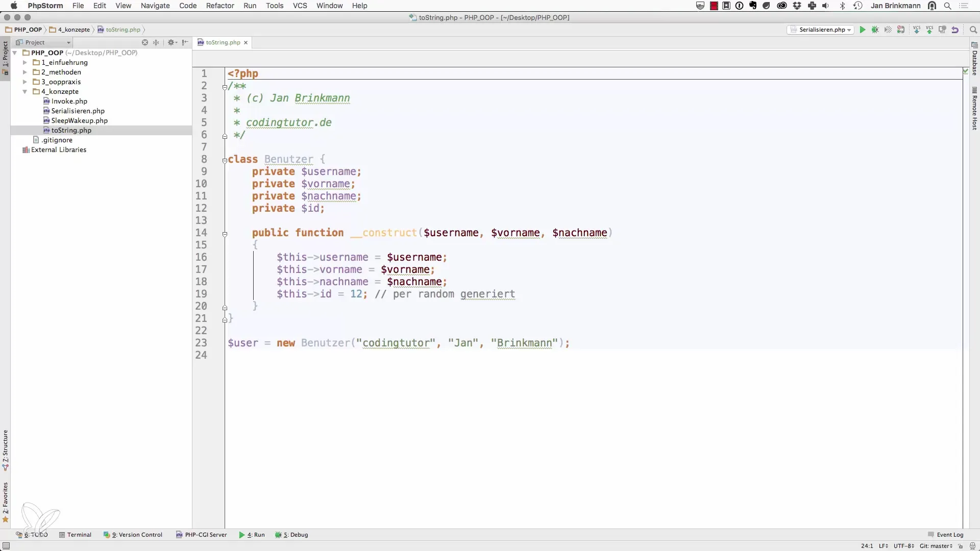The image size is (980, 551).
Task: Open the VCS menu
Action: click(x=300, y=6)
